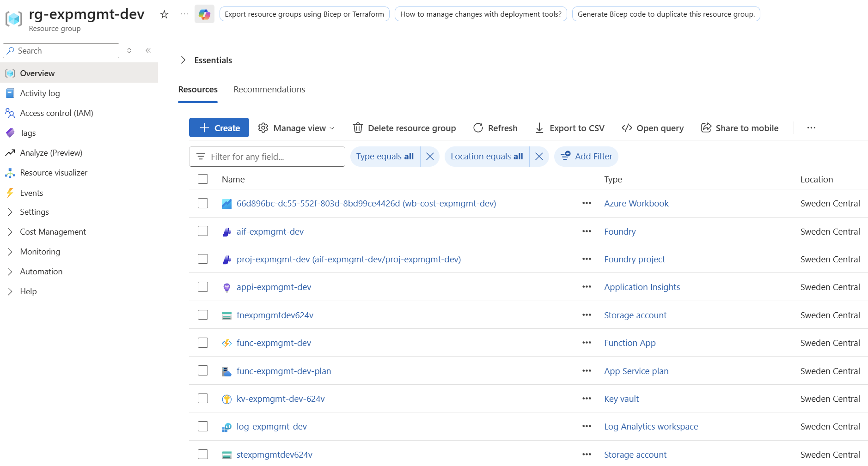This screenshot has width=868, height=466.
Task: Open the Resource visualizer icon
Action: (10, 173)
